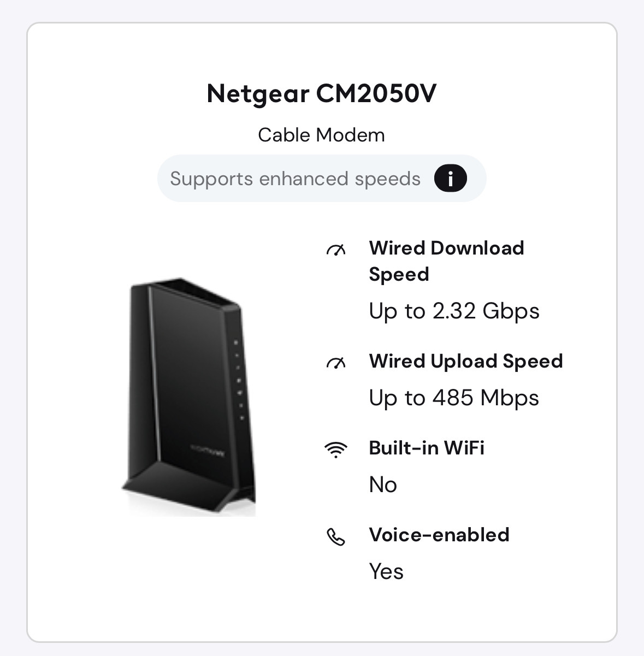Click the download speed gauge icon
This screenshot has width=644, height=656.
point(336,250)
